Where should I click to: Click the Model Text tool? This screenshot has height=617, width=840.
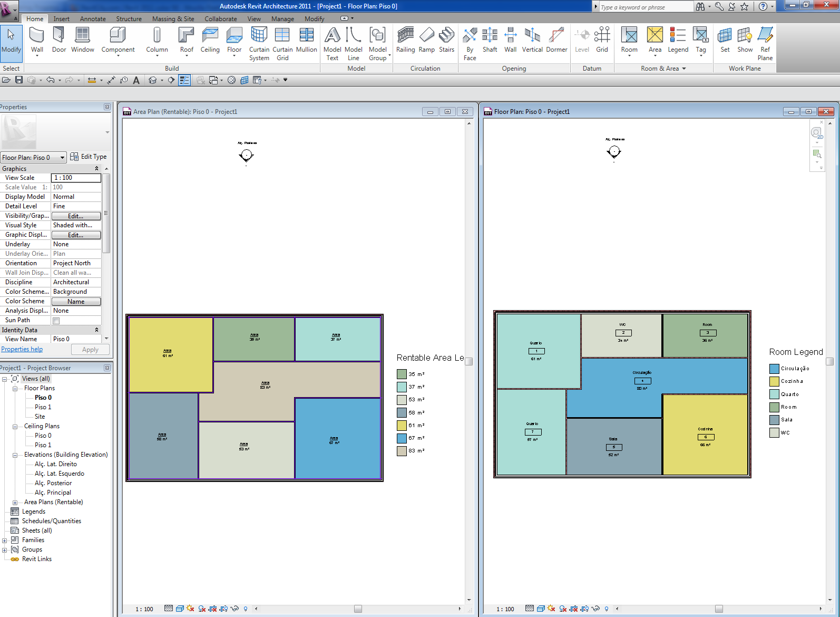tap(332, 44)
